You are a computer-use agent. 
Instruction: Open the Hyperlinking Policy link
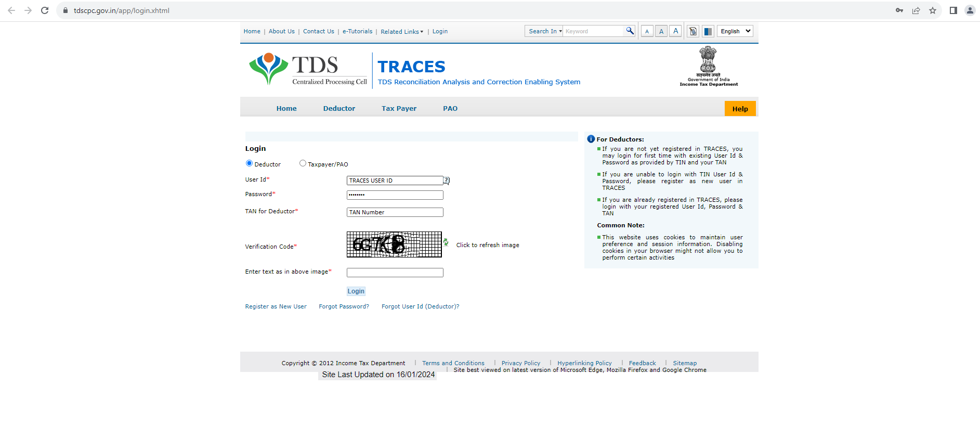click(584, 363)
